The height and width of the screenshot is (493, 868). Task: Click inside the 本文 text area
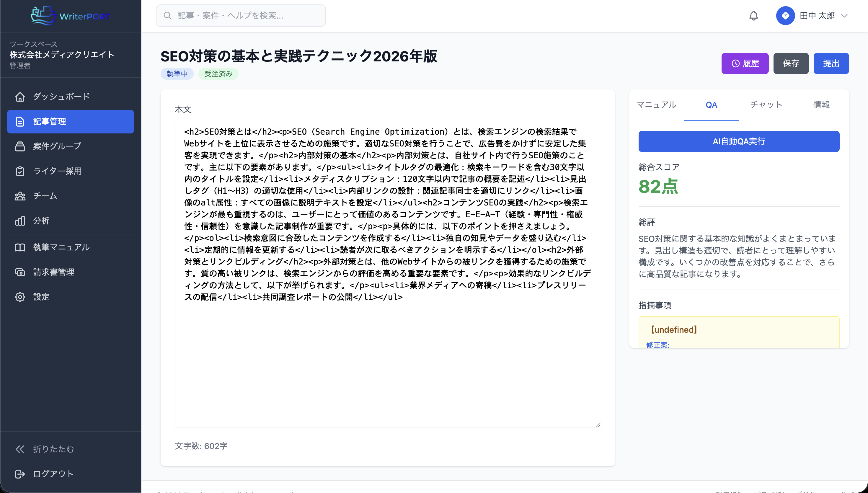pos(388,275)
